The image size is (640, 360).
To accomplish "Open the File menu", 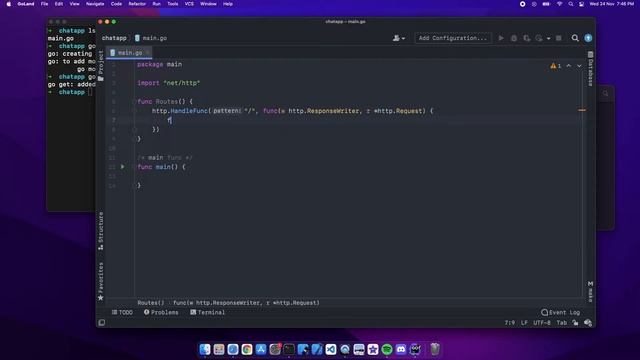I will pyautogui.click(x=44, y=4).
